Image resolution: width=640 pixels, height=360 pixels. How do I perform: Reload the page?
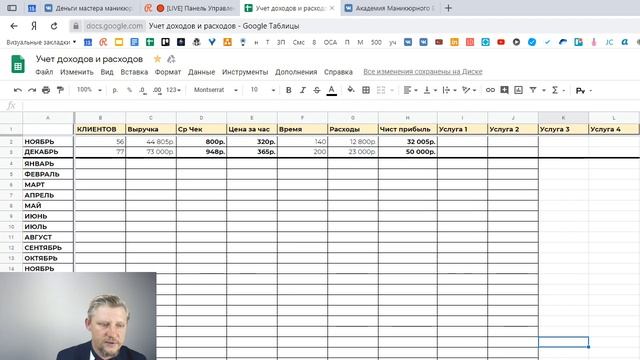(x=54, y=26)
